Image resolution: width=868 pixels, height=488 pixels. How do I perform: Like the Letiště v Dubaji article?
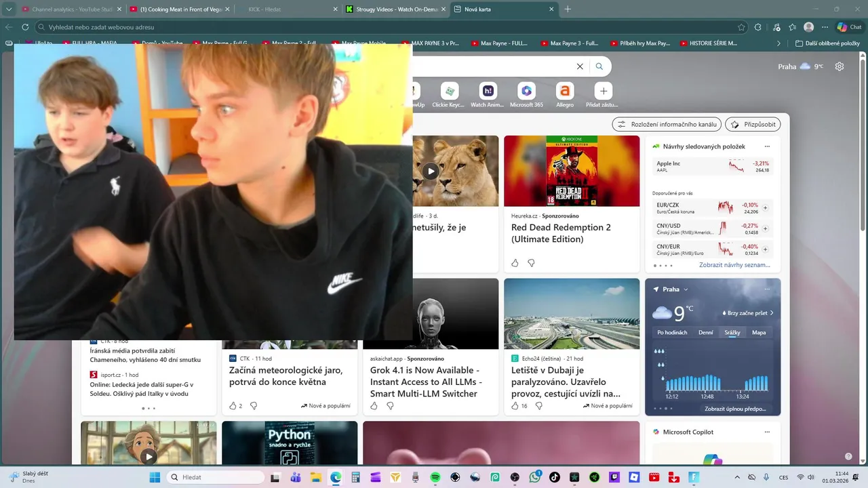point(515,406)
